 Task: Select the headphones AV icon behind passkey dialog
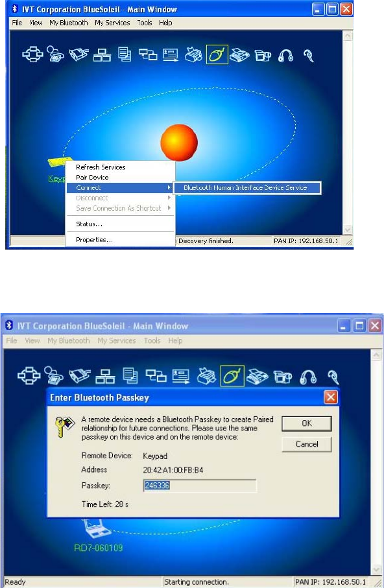[x=308, y=377]
